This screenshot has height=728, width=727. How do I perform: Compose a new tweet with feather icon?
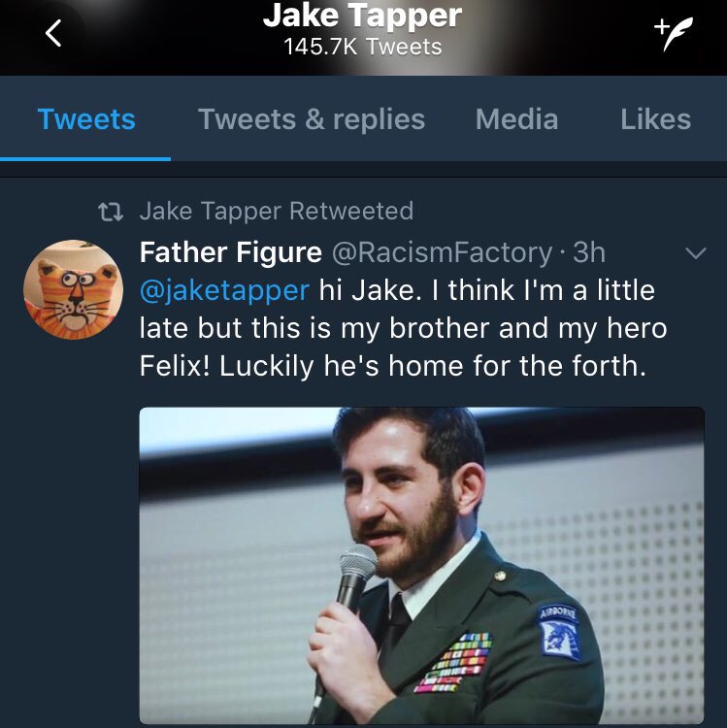(x=674, y=33)
